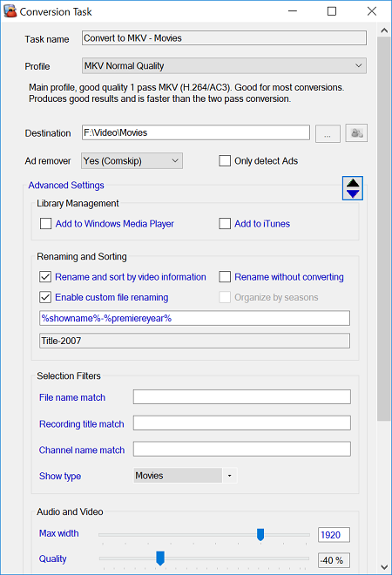Click the Max width slider handle
This screenshot has height=575, width=392.
click(x=260, y=535)
